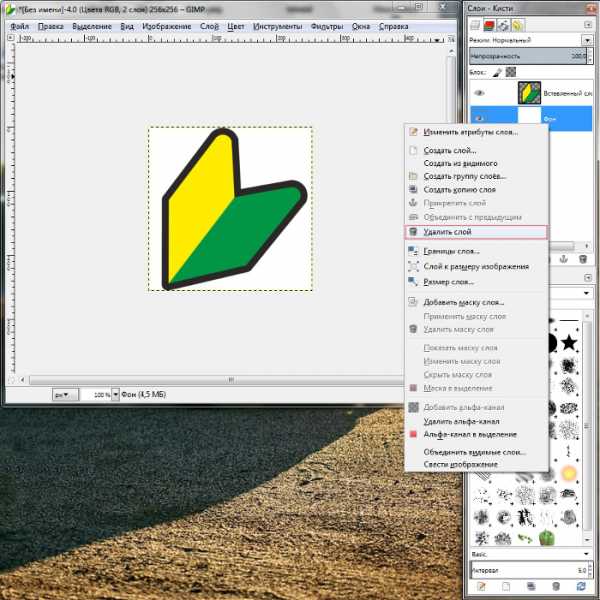
Task: Select the green vine brush
Action: click(525, 538)
